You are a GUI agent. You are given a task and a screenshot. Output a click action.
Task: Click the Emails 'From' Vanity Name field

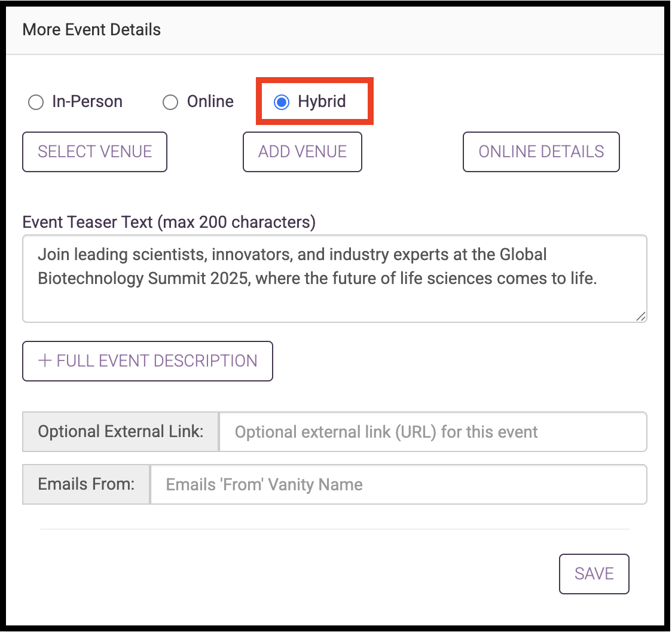(x=399, y=484)
